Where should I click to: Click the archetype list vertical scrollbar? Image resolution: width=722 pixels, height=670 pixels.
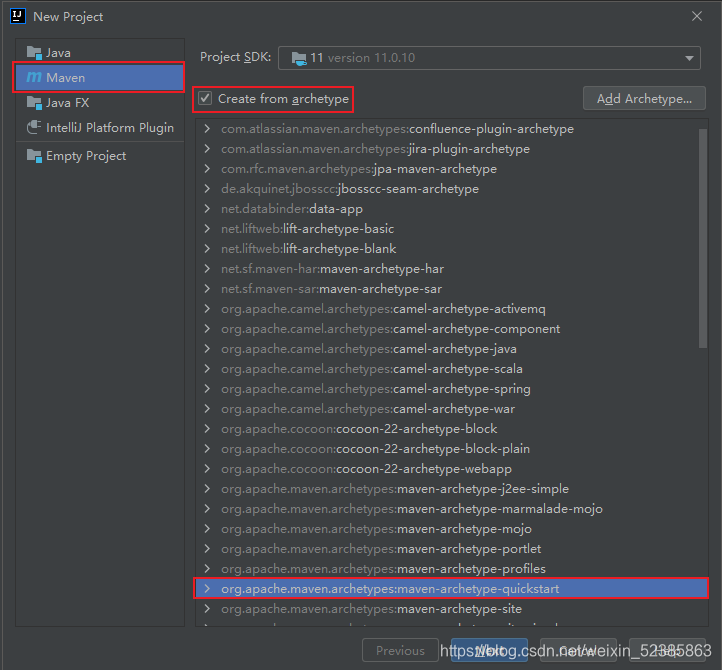(x=702, y=238)
